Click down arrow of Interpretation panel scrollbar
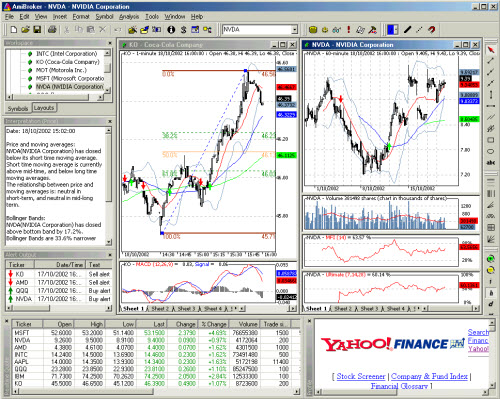Image resolution: width=500 pixels, height=399 pixels. tap(109, 242)
